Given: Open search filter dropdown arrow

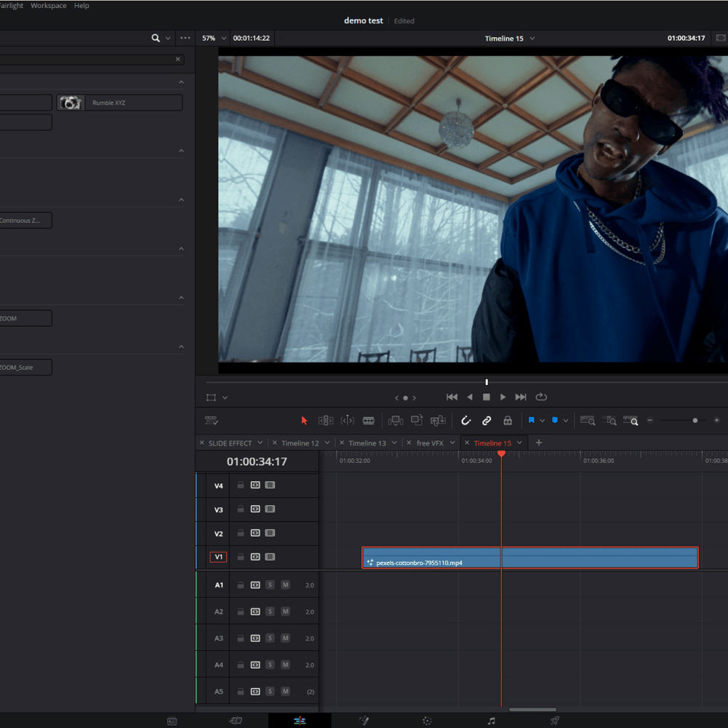Looking at the screenshot, I should pos(168,38).
